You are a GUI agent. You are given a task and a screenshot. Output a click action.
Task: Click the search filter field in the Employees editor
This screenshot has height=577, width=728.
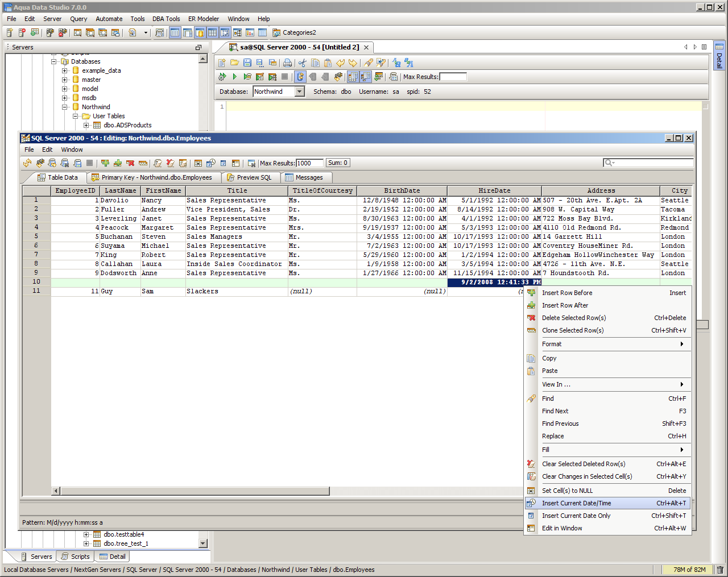tap(648, 163)
